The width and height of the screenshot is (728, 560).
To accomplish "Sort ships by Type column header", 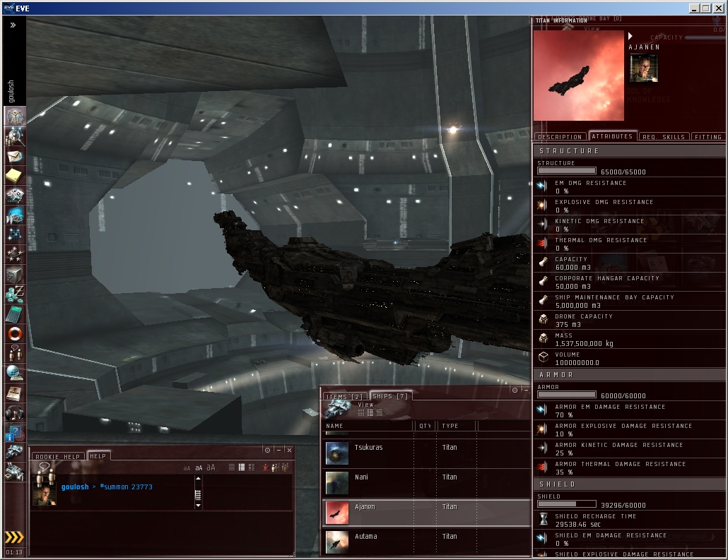I will tap(457, 426).
